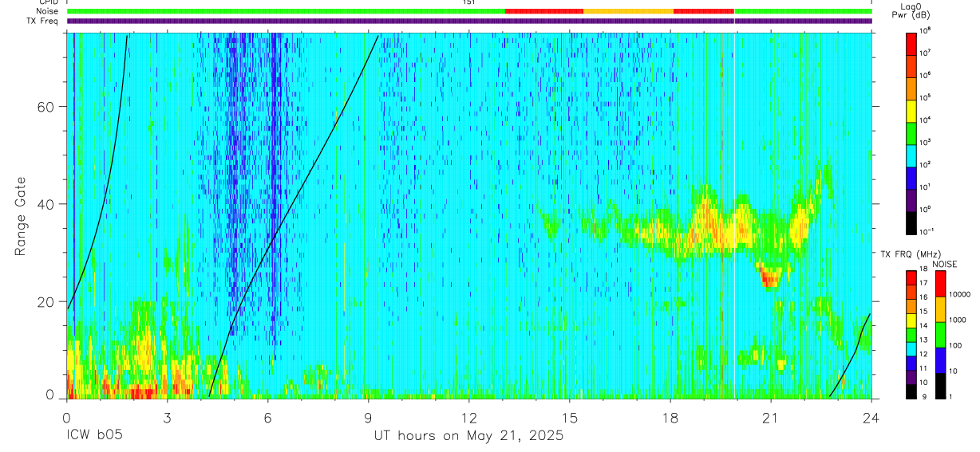This screenshot has height=452, width=980.
Task: Click the 'UT hours on May 21, 2025' axis title
Action: pos(468,436)
